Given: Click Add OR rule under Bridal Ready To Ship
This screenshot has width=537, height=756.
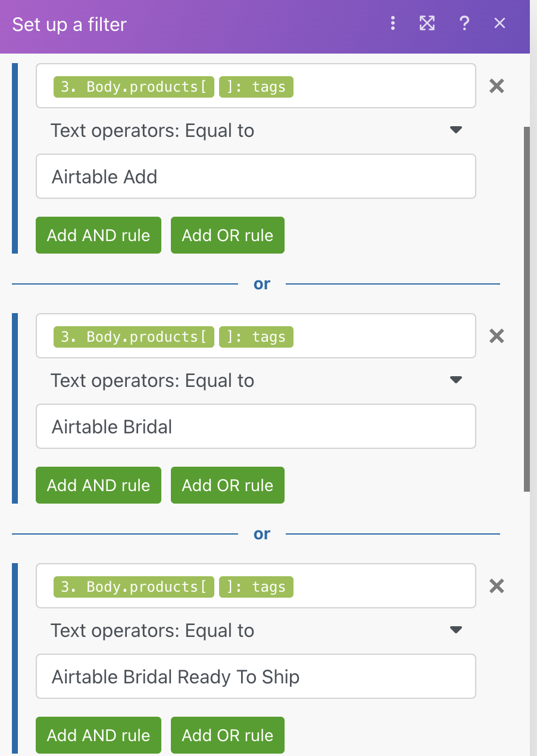Looking at the screenshot, I should point(227,735).
